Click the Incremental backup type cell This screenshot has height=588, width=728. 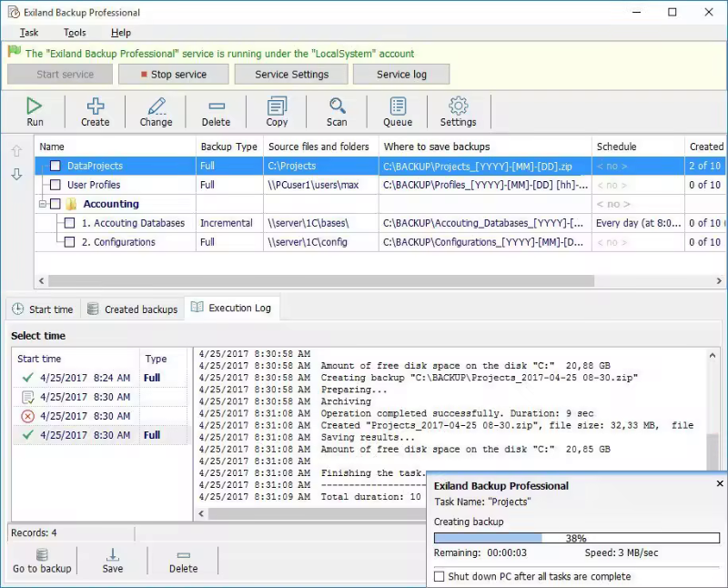pyautogui.click(x=229, y=223)
